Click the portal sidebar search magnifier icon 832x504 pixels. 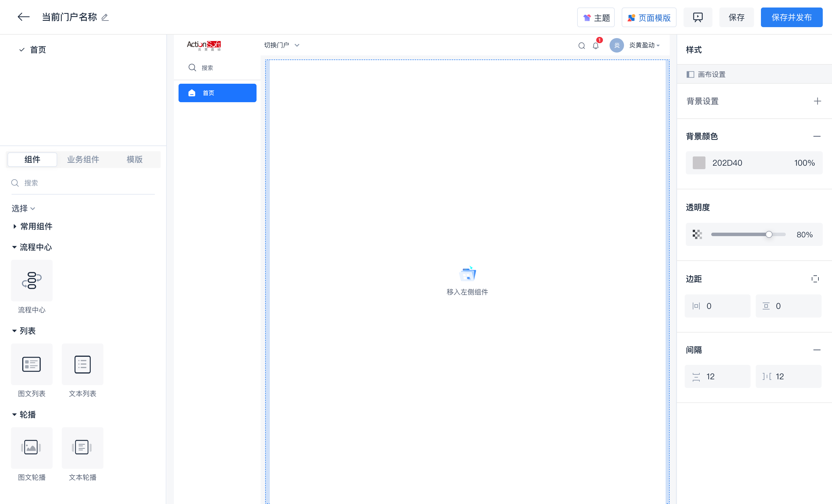[192, 68]
